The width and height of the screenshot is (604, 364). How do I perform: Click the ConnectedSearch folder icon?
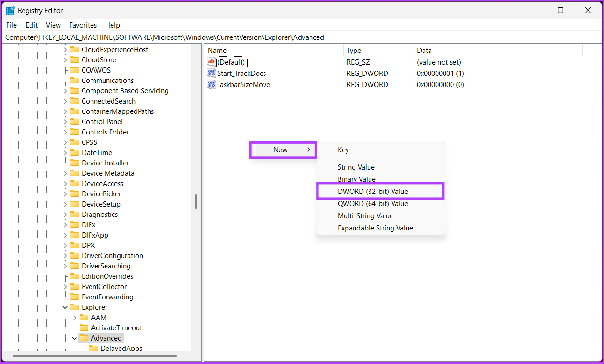(x=74, y=101)
